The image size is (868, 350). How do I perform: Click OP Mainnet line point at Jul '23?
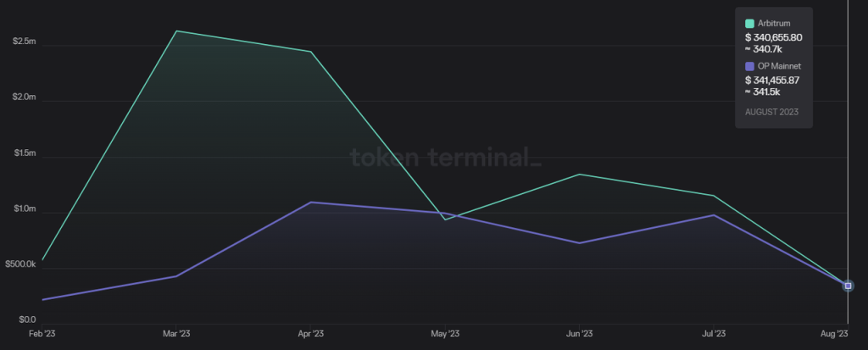(714, 215)
